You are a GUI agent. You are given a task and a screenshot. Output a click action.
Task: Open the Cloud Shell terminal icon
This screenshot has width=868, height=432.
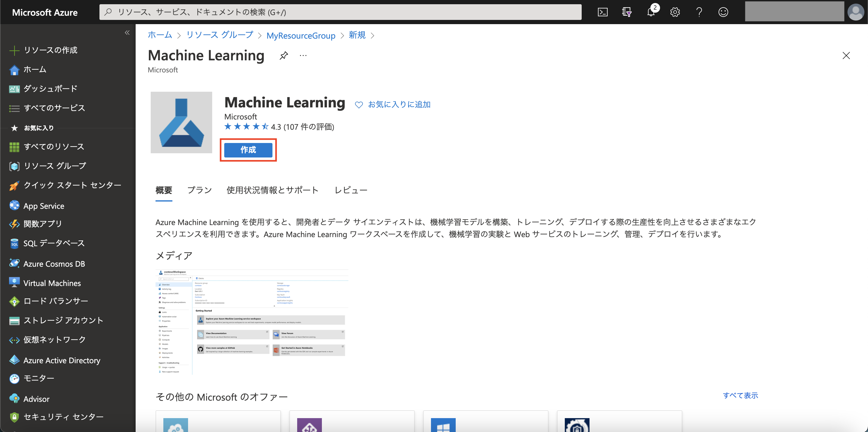point(603,12)
